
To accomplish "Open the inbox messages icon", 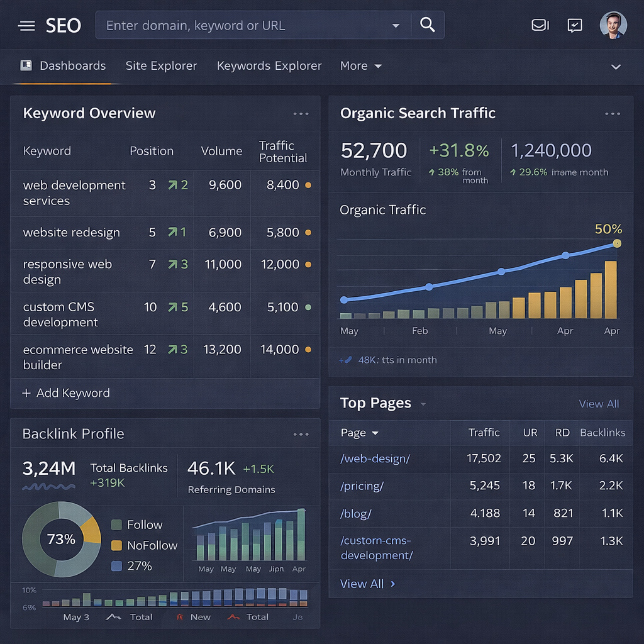I will pyautogui.click(x=540, y=25).
